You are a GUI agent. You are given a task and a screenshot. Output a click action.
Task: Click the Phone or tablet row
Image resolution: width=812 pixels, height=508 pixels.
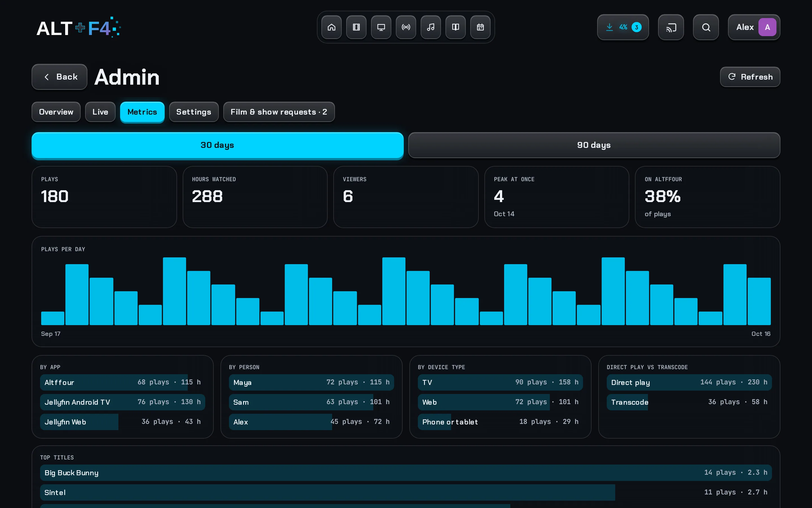pos(500,422)
